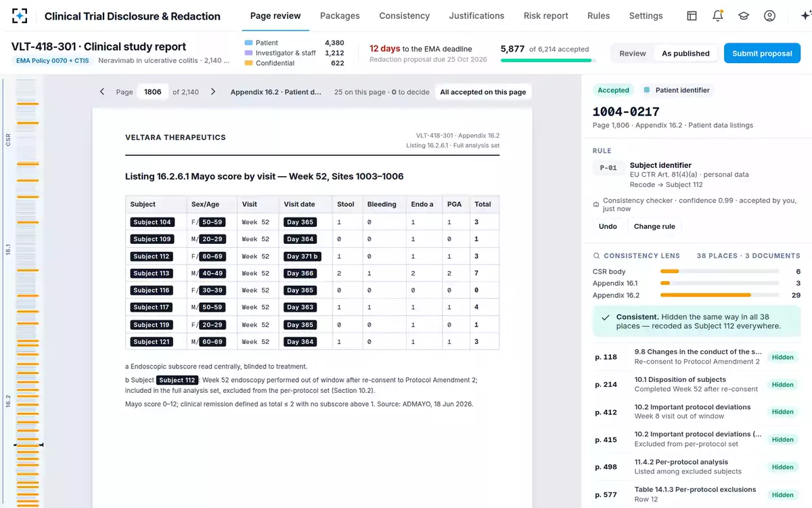Click the Appendix 16.2 consistency bar
The height and width of the screenshot is (508, 812).
click(x=719, y=295)
